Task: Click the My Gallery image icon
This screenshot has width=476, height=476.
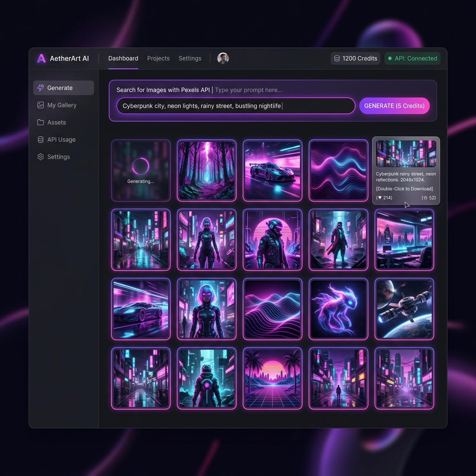Action: click(40, 105)
